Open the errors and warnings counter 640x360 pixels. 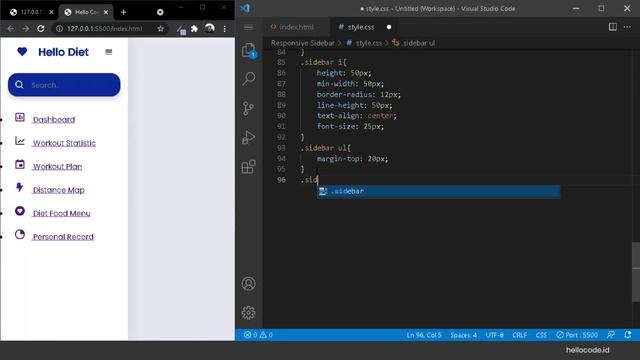[x=258, y=335]
